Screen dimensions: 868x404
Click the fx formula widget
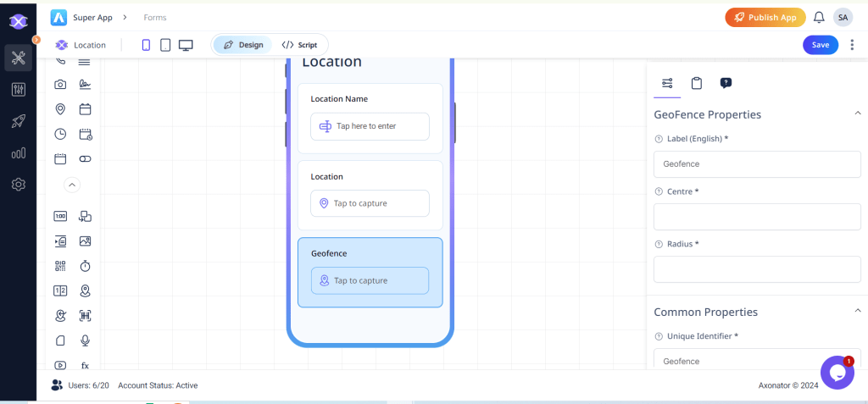point(85,366)
